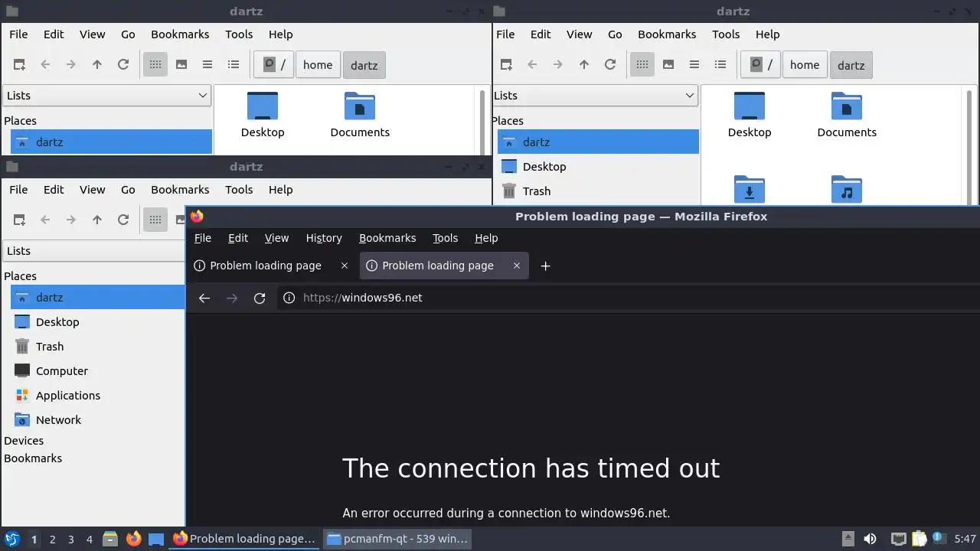Image resolution: width=980 pixels, height=551 pixels.
Task: Toggle compact view in top-left file manager
Action: (x=207, y=65)
